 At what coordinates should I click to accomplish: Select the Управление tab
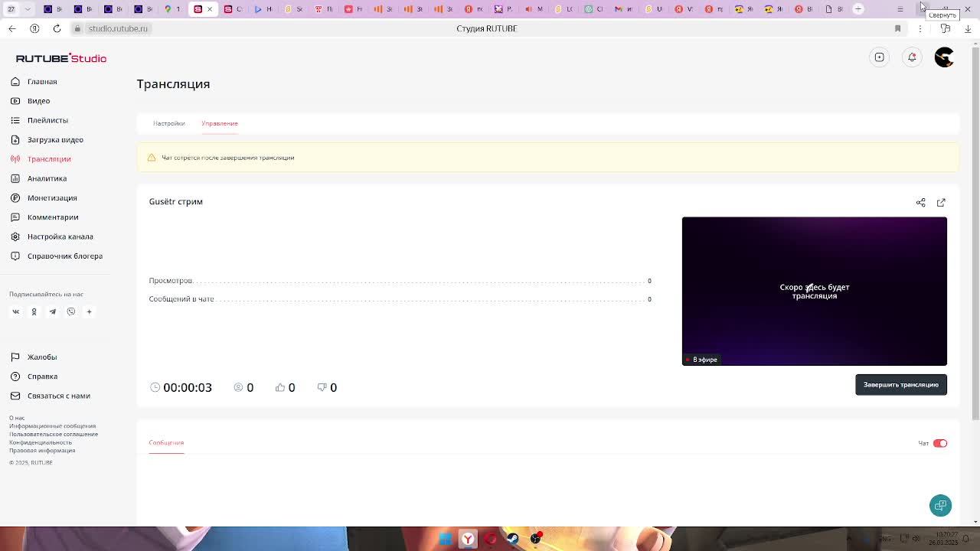pos(220,123)
